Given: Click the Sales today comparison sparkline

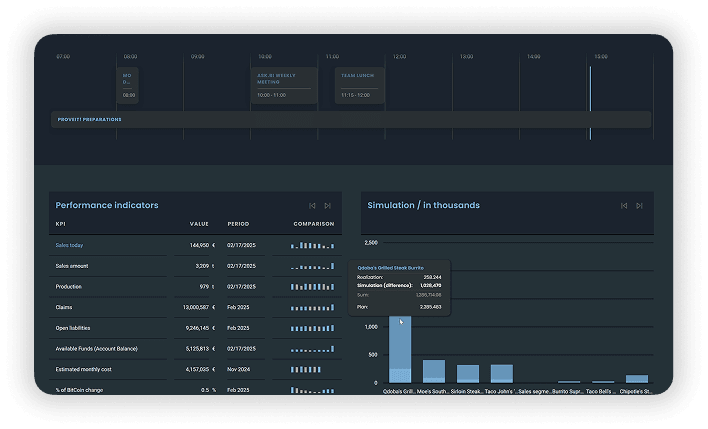Looking at the screenshot, I should click(312, 245).
